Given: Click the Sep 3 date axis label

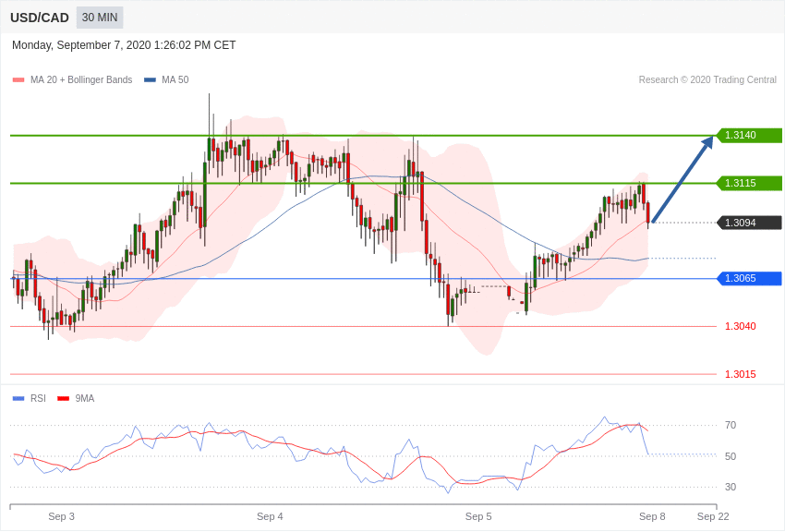Looking at the screenshot, I should tap(61, 516).
